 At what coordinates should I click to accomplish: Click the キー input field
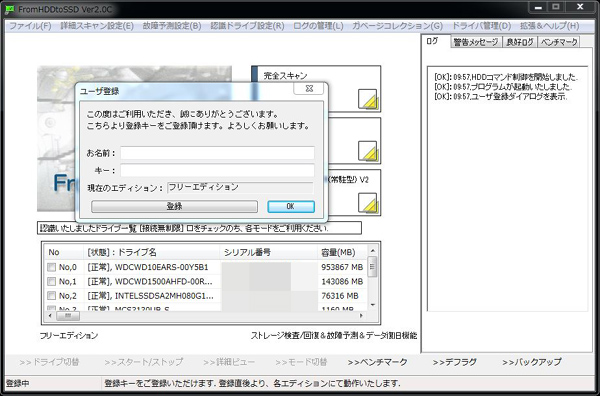(x=217, y=170)
